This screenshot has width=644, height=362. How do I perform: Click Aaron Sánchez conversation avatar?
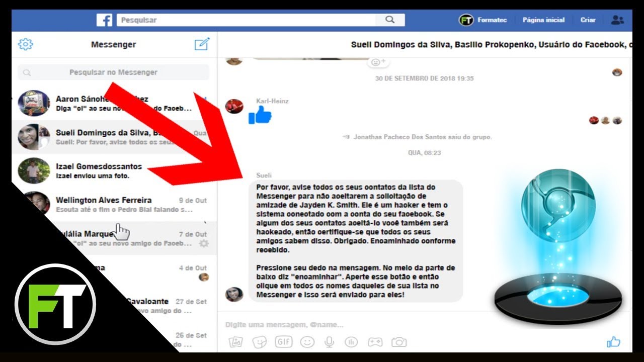pos(34,103)
